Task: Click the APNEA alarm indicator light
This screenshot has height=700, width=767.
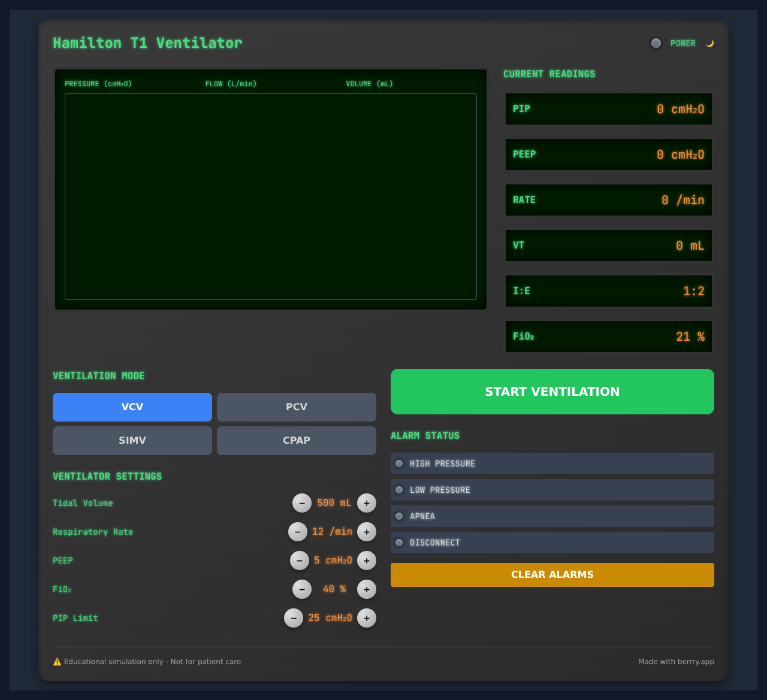Action: [399, 516]
